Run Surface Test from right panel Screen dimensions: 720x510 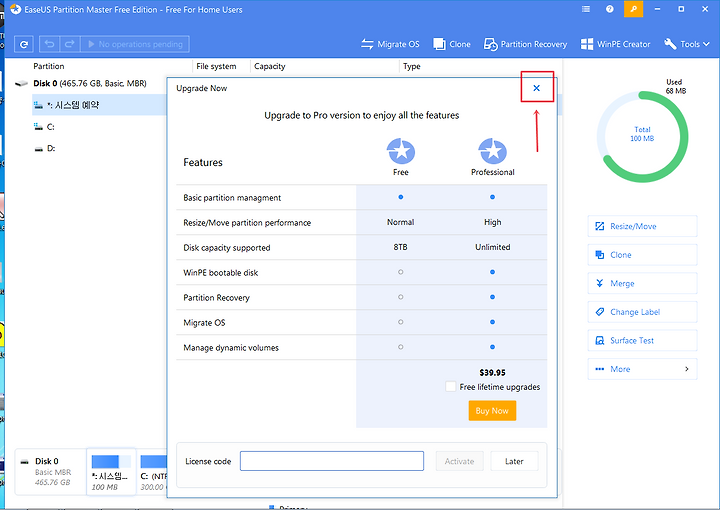[x=642, y=340]
